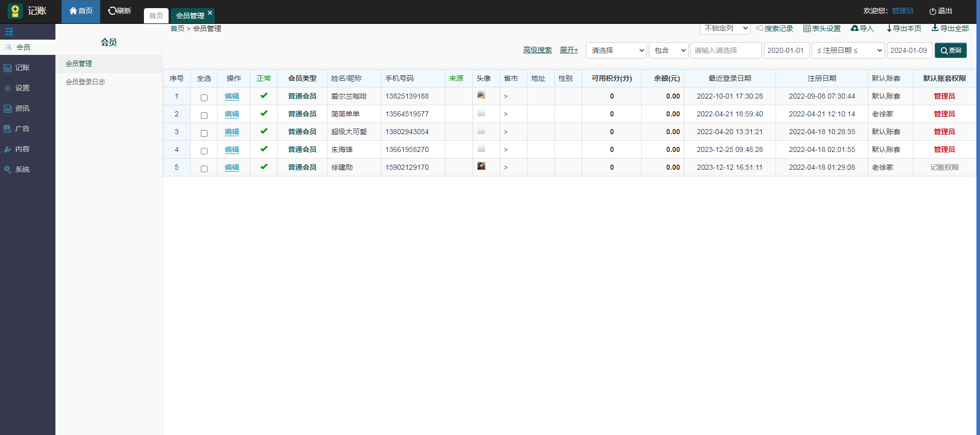Open the 不锁定列 column lock dropdown
The width and height of the screenshot is (980, 435).
(x=725, y=28)
